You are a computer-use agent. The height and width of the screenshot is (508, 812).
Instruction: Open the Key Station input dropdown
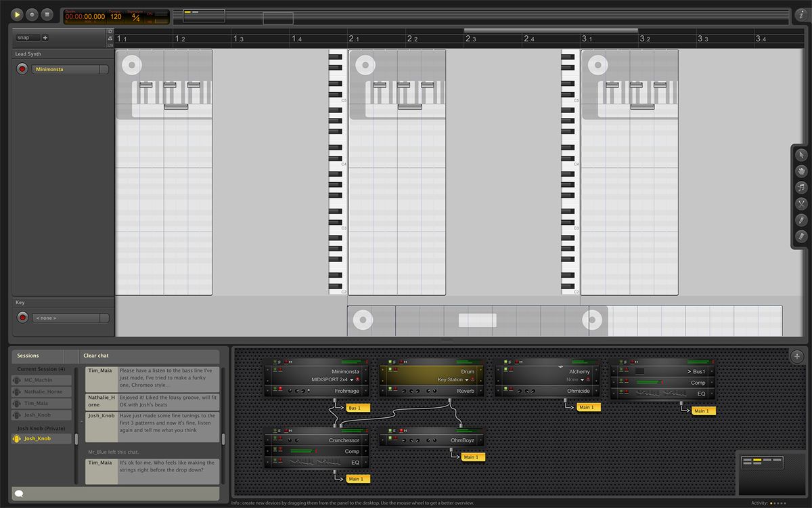[453, 380]
